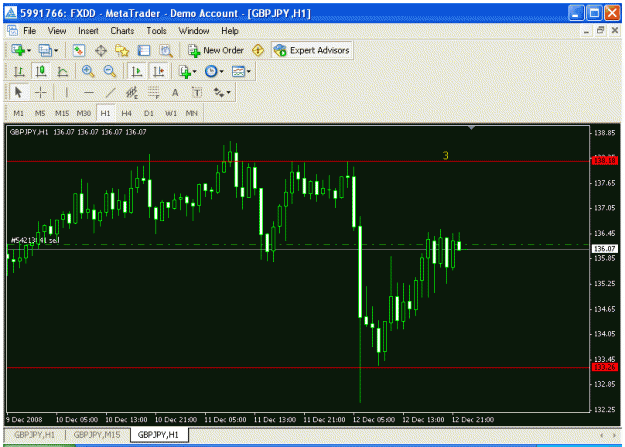Switch to candlestick chart display
The height and width of the screenshot is (447, 625).
pyautogui.click(x=41, y=72)
